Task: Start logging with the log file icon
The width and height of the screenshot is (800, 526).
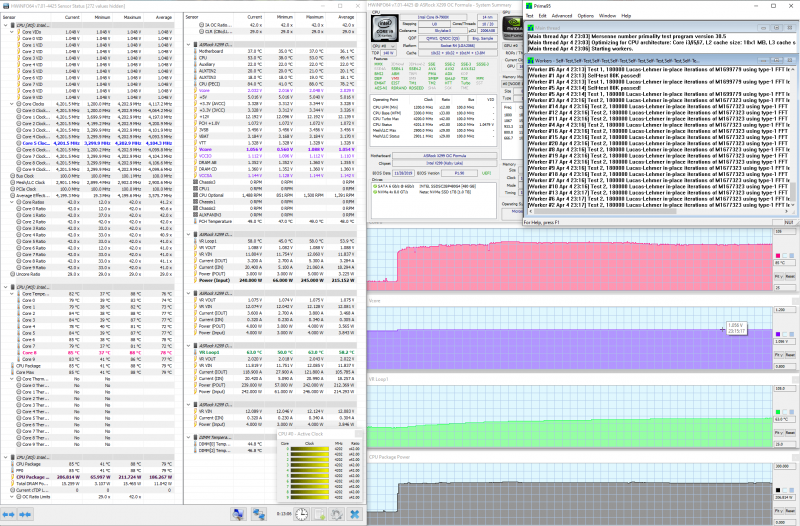Action: pos(320,514)
